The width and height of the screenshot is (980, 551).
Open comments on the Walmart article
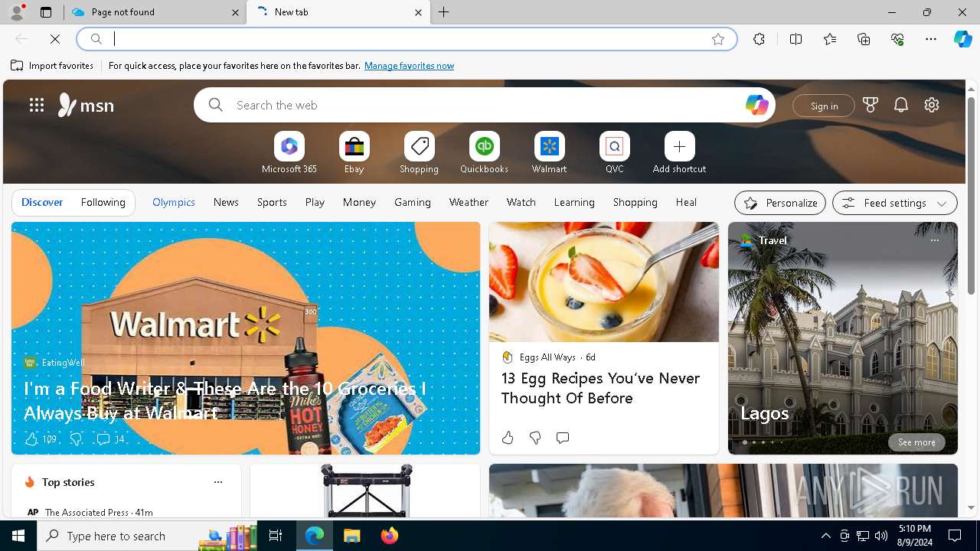tap(110, 439)
